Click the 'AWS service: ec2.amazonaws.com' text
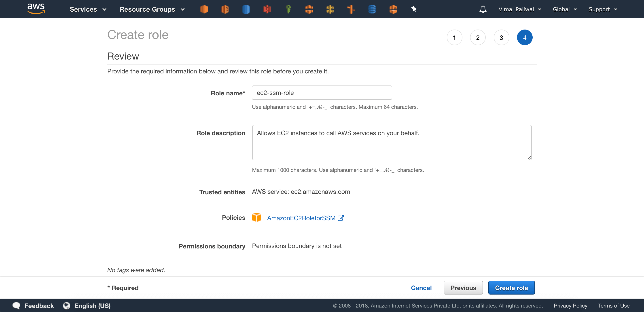The width and height of the screenshot is (644, 312). pyautogui.click(x=301, y=192)
